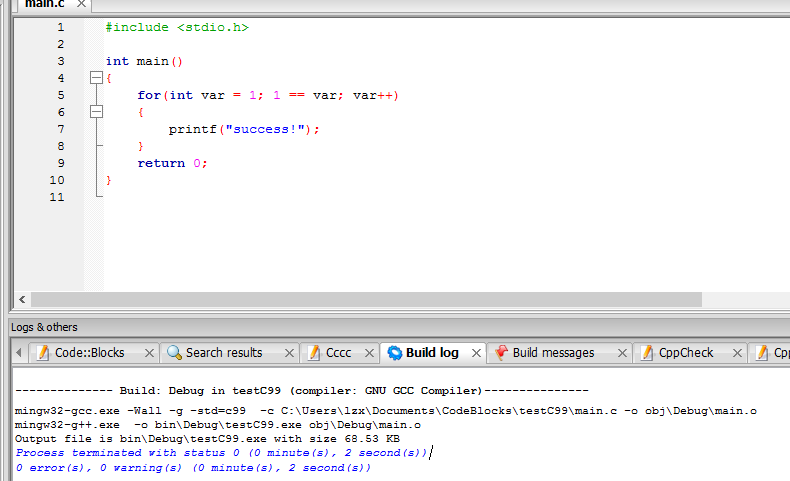
Task: Close the Search results tab
Action: (289, 353)
